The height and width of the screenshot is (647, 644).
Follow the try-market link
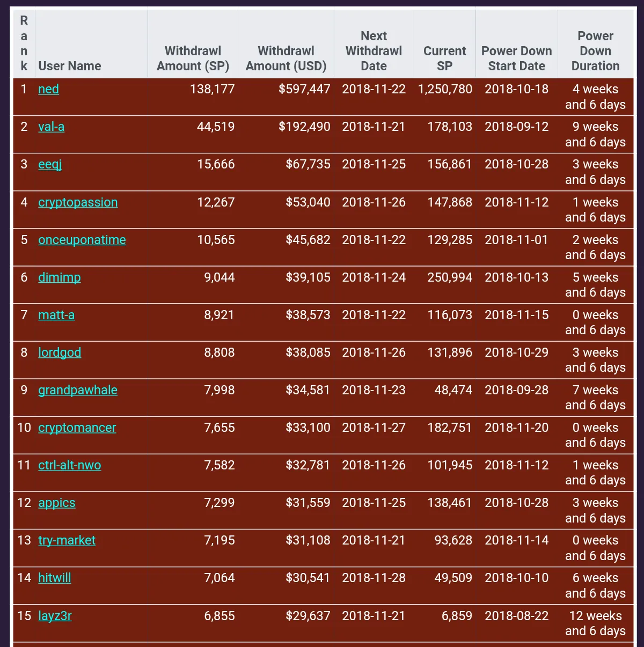click(67, 541)
